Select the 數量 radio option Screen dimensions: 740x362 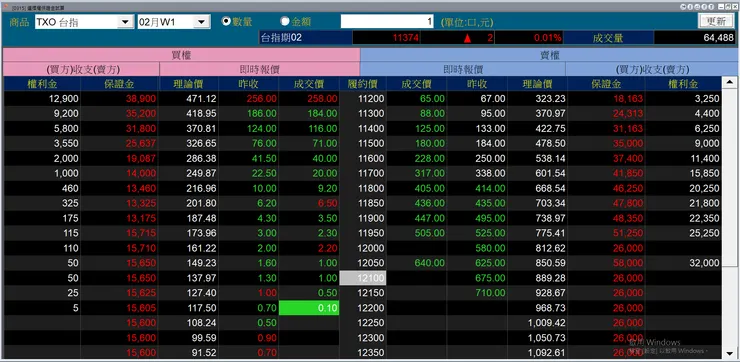226,21
